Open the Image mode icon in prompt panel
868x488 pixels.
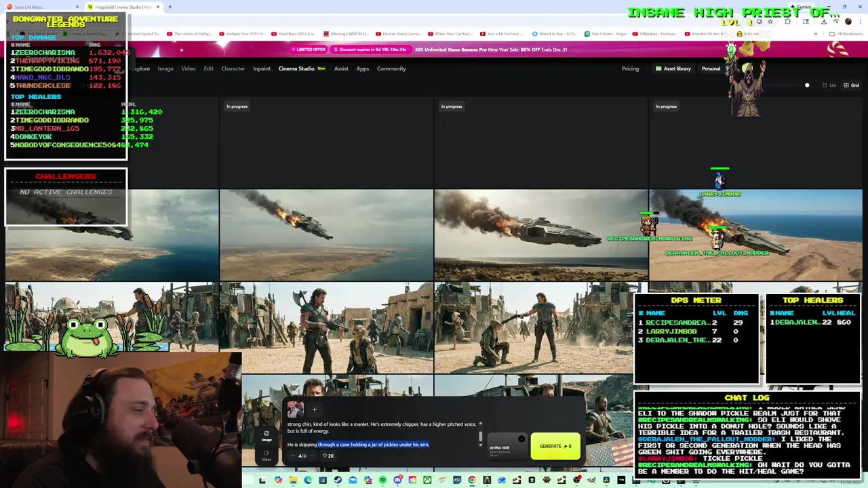(267, 436)
